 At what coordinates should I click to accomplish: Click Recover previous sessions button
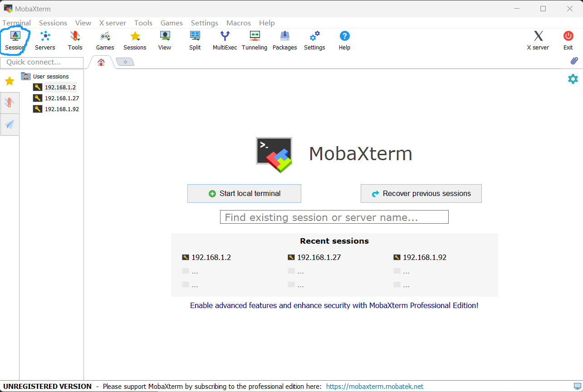coord(421,193)
